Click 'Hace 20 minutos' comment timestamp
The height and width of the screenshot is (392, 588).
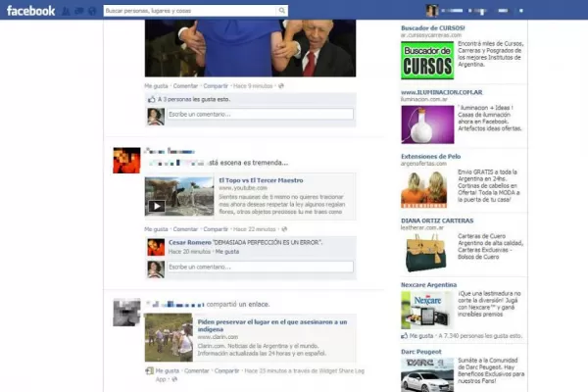click(x=189, y=252)
